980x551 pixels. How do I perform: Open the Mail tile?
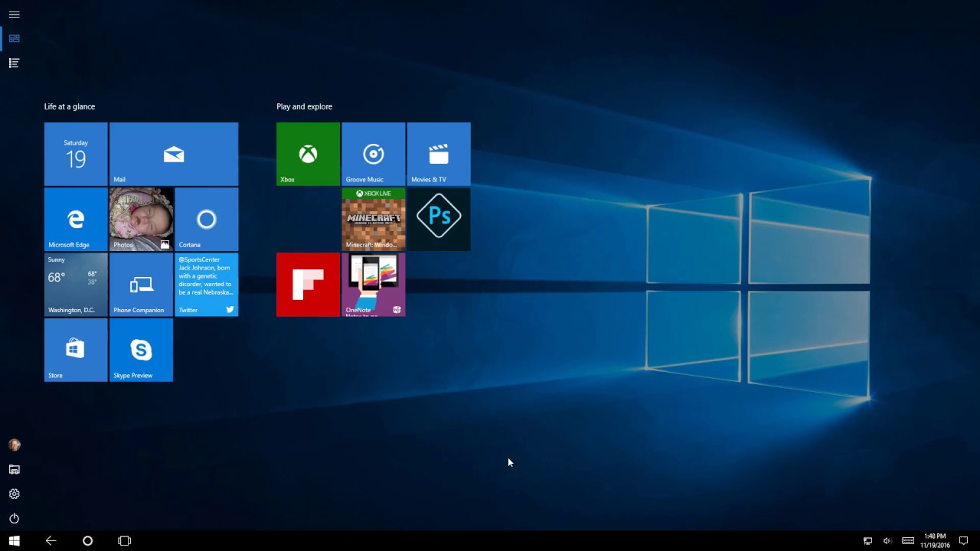coord(174,154)
